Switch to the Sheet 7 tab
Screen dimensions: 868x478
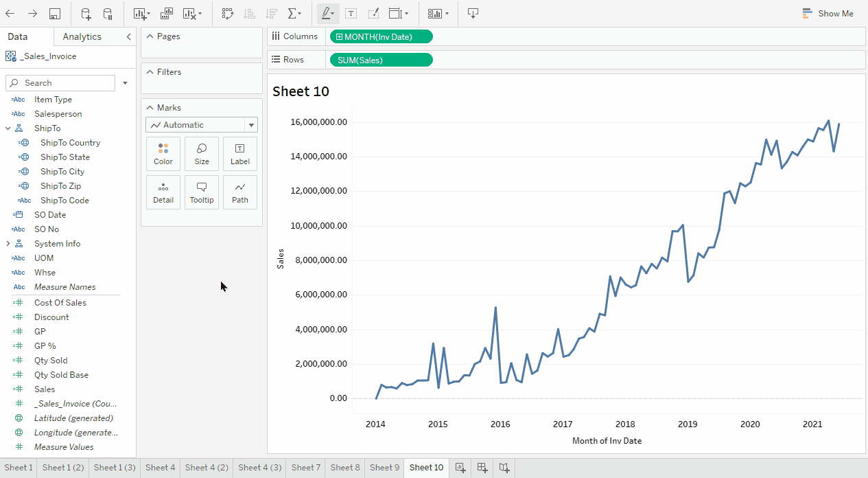click(306, 468)
